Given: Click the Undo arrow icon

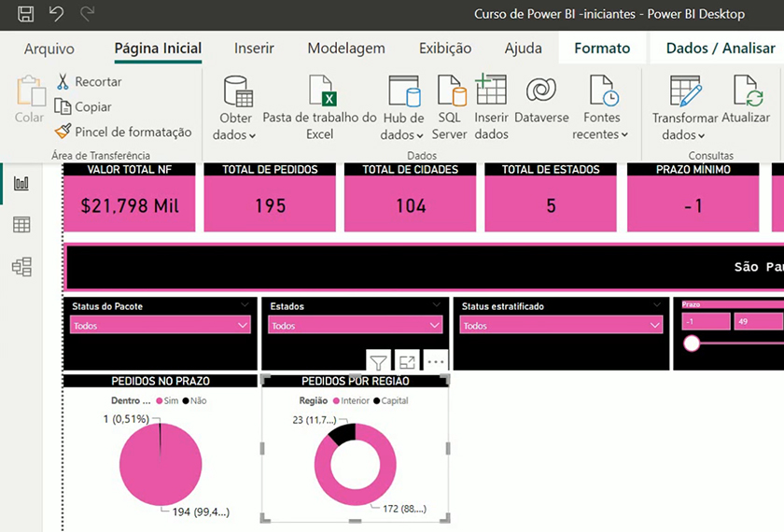Looking at the screenshot, I should [56, 14].
